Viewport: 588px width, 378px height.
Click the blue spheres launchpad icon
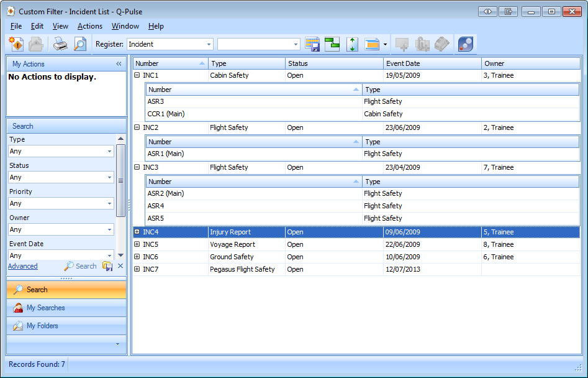coord(466,44)
